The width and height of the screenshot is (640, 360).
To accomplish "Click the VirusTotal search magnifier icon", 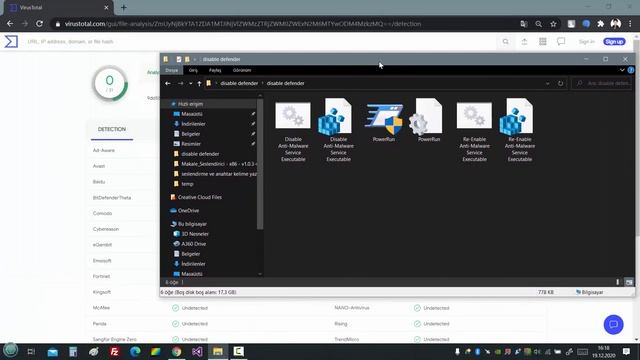I will pos(506,42).
